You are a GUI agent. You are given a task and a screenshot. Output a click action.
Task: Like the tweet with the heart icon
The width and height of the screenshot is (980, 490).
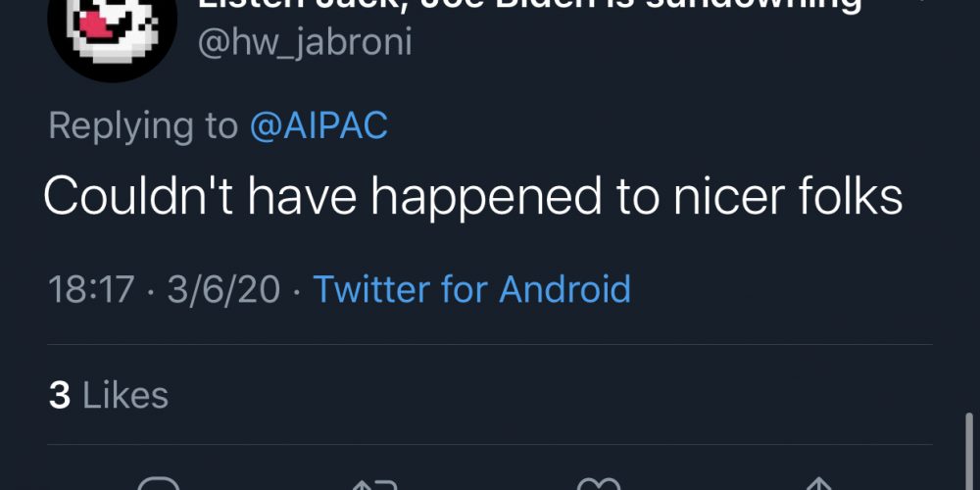[598, 484]
